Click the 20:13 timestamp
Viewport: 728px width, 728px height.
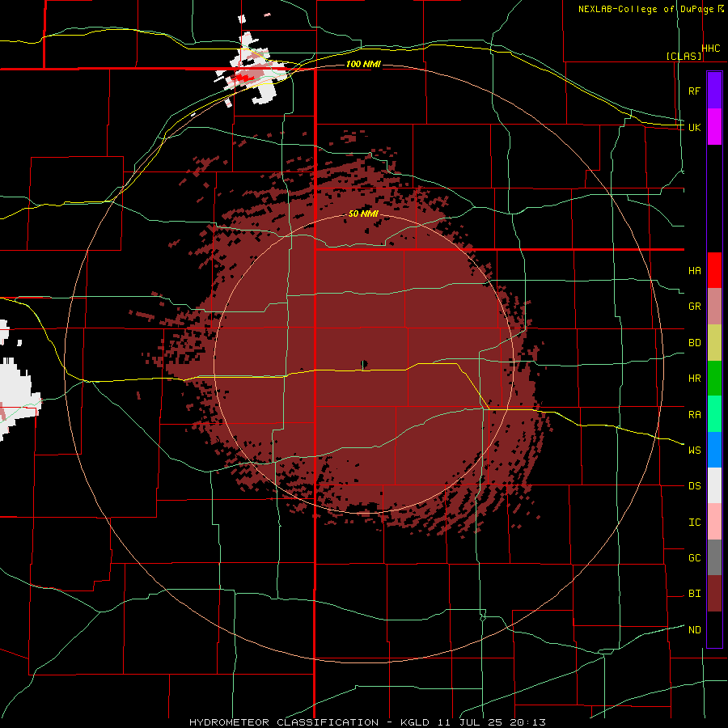coord(527,722)
